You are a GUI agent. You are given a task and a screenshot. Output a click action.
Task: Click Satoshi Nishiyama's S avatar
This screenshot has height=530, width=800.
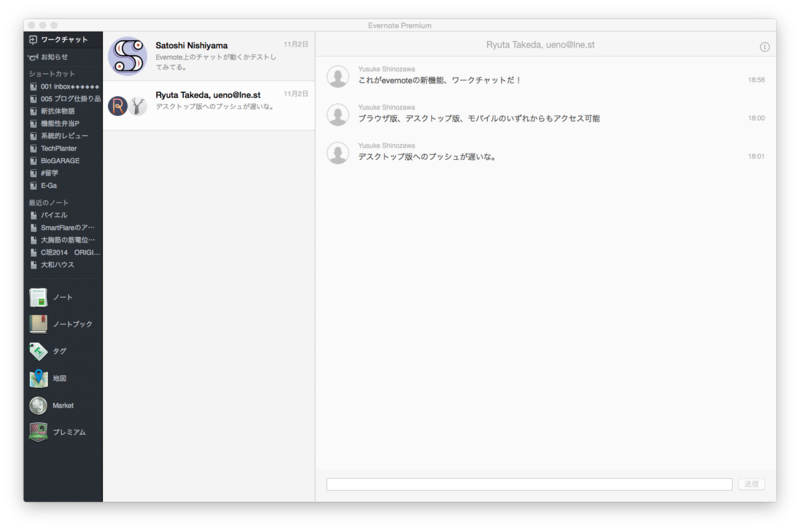[128, 56]
